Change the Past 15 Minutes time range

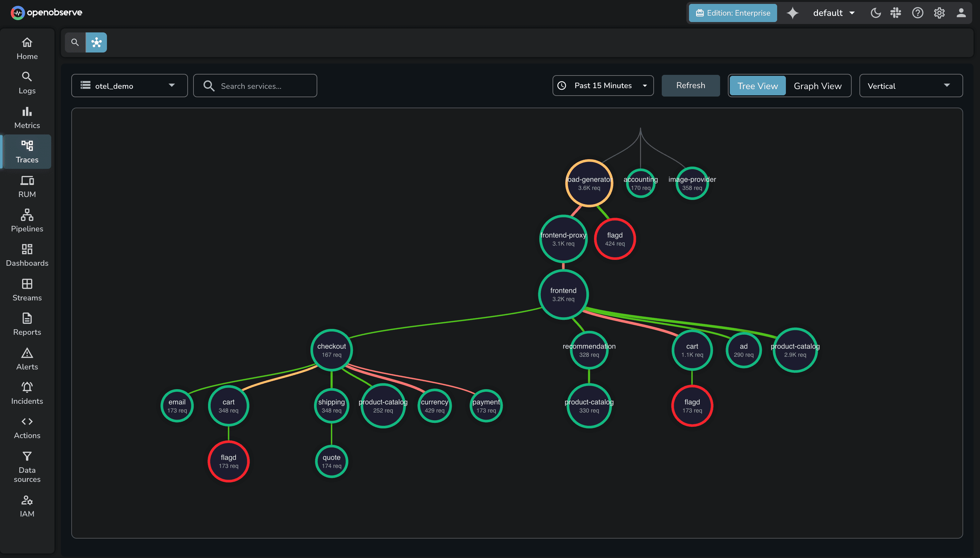click(x=602, y=86)
